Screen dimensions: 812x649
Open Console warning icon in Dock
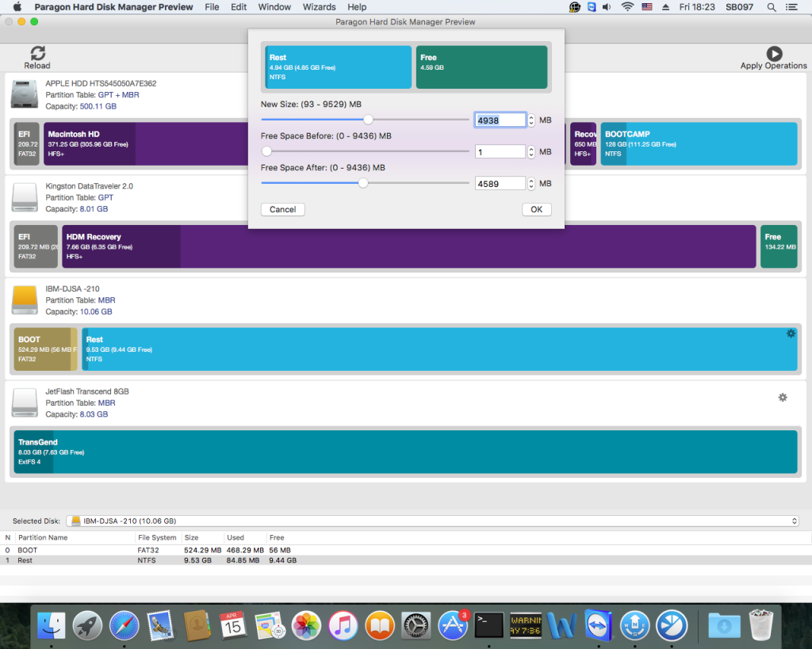click(x=526, y=625)
